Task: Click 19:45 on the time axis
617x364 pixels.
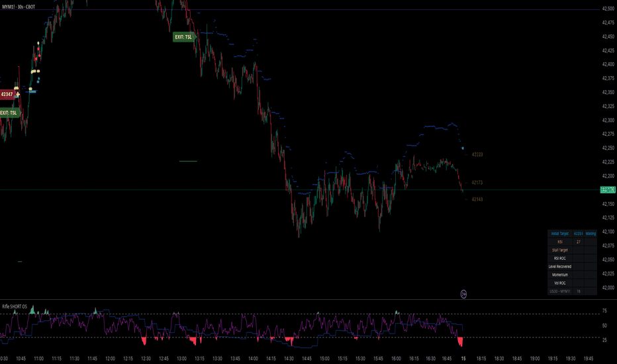Action: pyautogui.click(x=589, y=359)
